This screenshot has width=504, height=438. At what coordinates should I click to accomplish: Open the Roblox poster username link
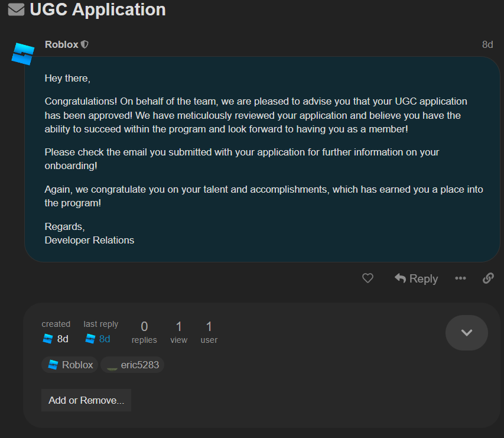coord(61,44)
